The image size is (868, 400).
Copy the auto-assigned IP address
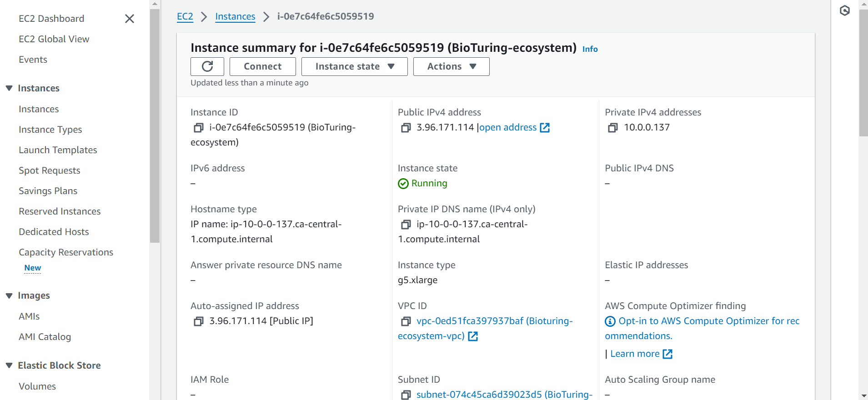(x=199, y=321)
